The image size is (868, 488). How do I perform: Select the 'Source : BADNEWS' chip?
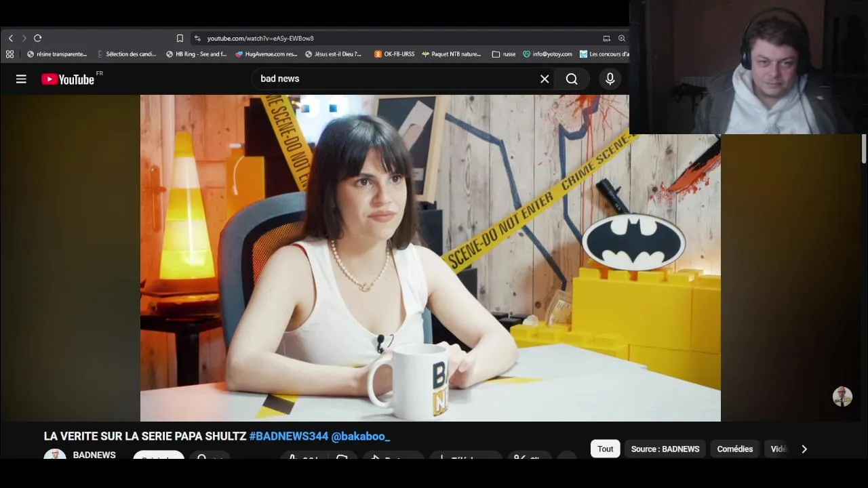[x=665, y=449]
